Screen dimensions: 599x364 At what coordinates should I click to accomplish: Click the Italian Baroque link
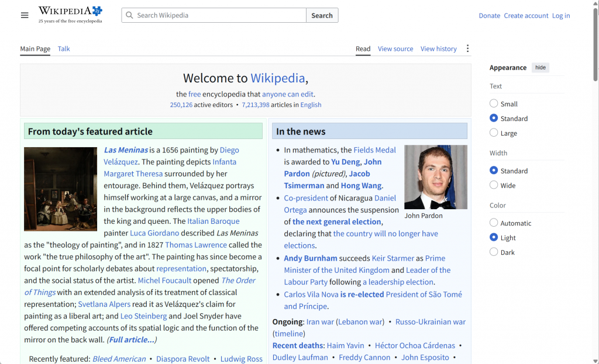click(213, 221)
